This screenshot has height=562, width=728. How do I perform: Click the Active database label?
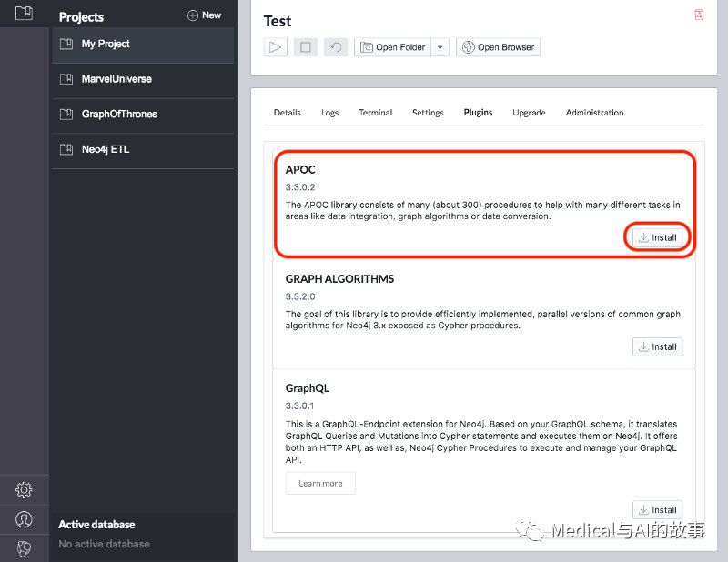click(x=97, y=525)
